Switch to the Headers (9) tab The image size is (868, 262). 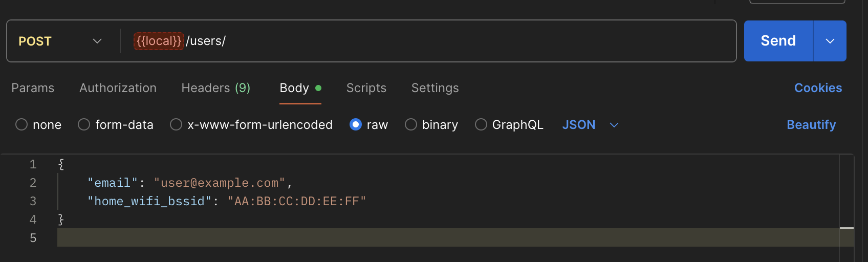215,88
